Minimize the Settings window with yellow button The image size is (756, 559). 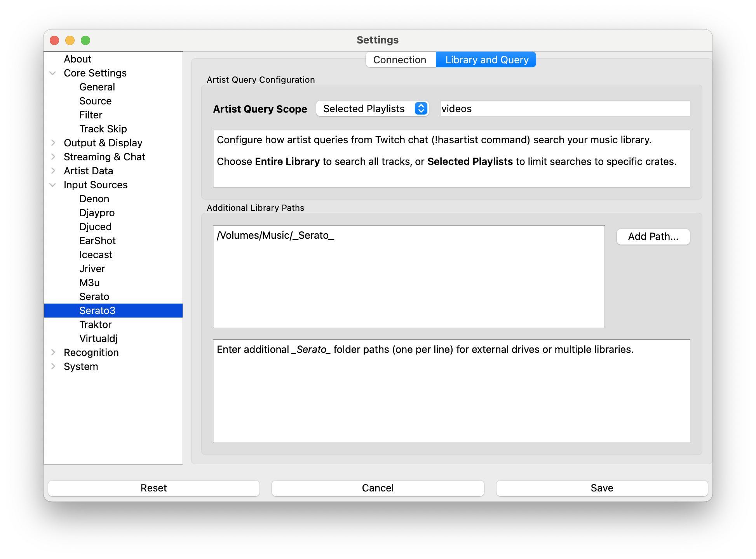(x=70, y=40)
